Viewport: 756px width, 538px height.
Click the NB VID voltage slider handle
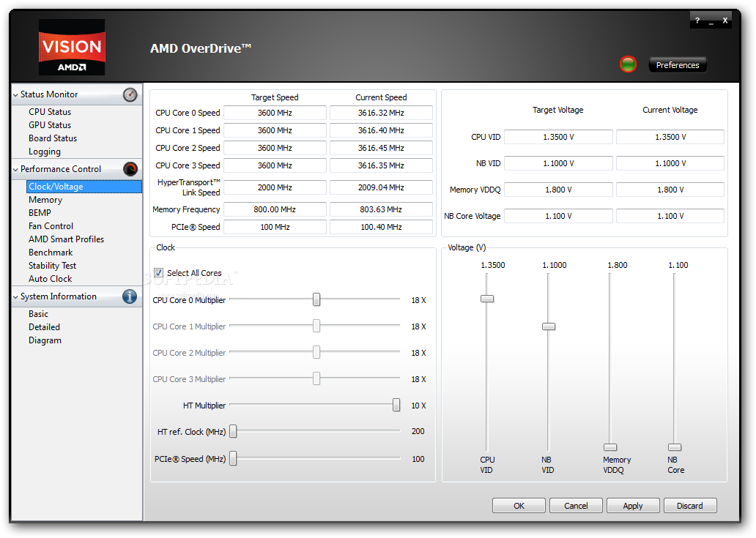(x=549, y=326)
